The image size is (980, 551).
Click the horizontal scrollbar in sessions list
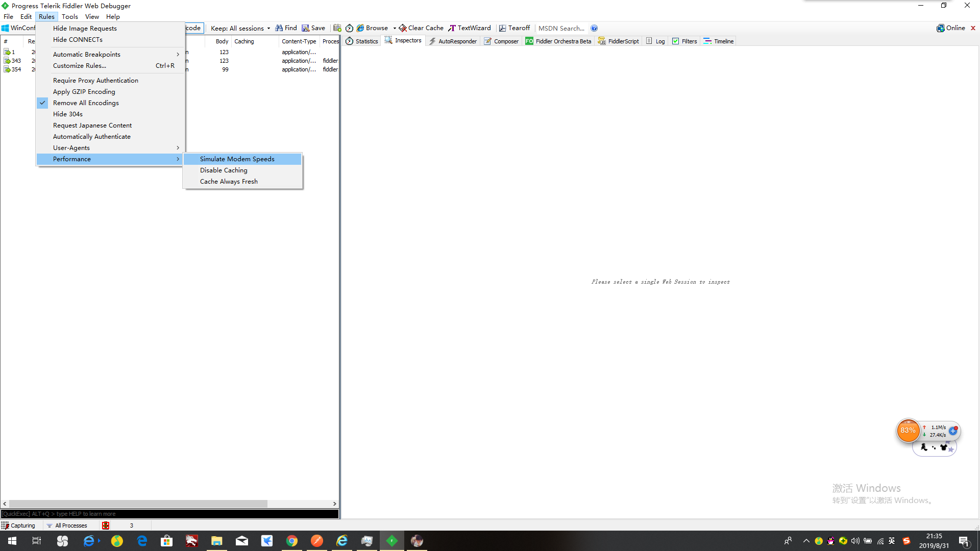pyautogui.click(x=138, y=504)
